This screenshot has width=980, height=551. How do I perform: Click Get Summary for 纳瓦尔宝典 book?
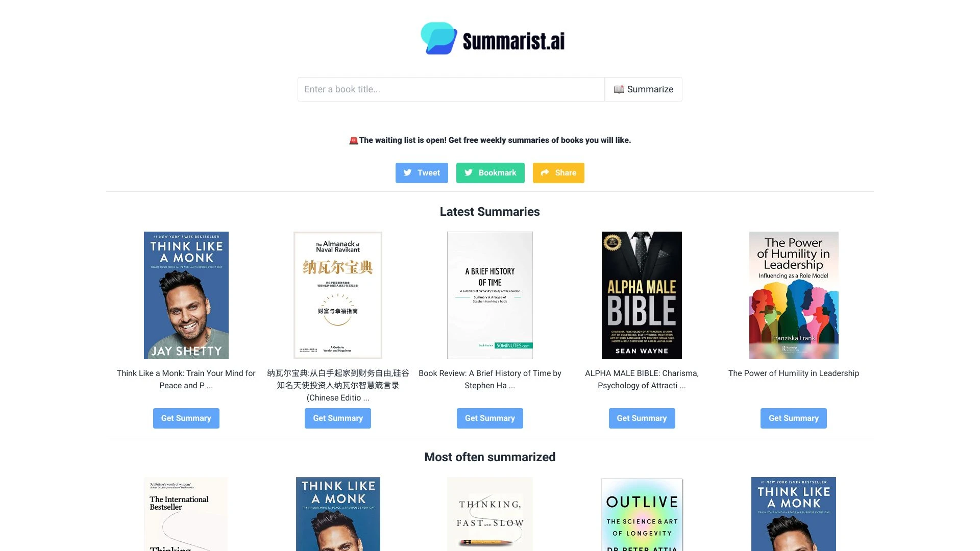point(337,418)
